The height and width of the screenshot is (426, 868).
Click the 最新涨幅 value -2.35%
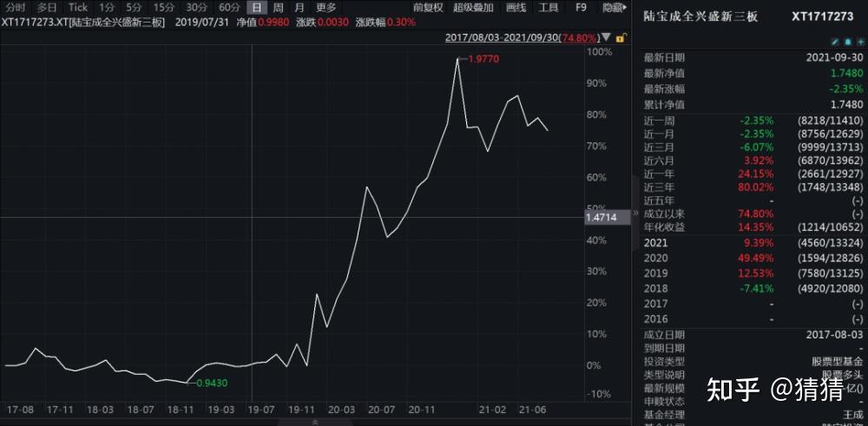click(846, 88)
